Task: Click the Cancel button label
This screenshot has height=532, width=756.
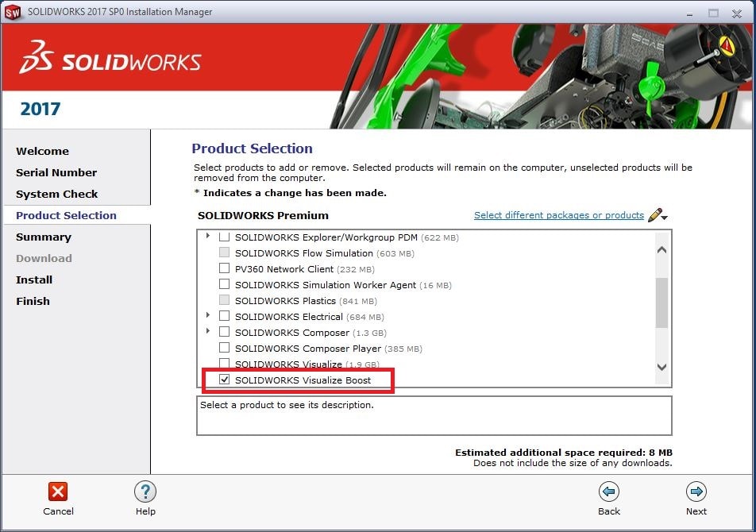Action: 58,511
